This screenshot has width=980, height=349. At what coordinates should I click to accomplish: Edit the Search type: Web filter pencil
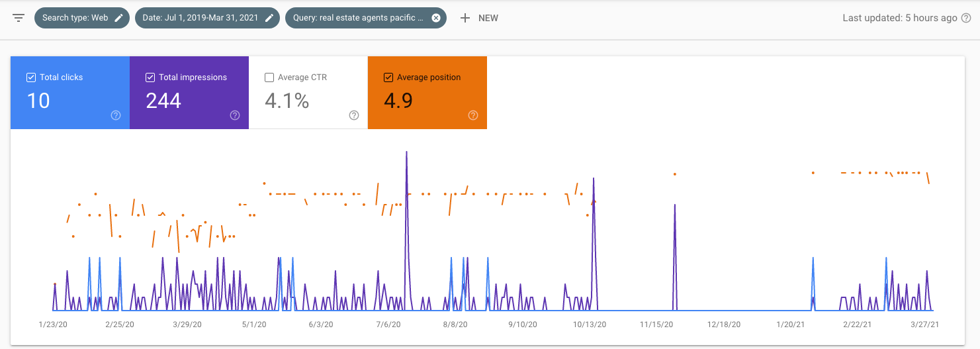[118, 18]
